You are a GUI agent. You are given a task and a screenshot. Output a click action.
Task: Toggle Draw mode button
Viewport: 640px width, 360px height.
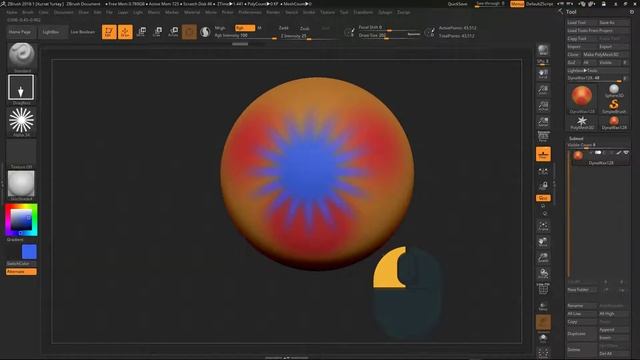[125, 32]
